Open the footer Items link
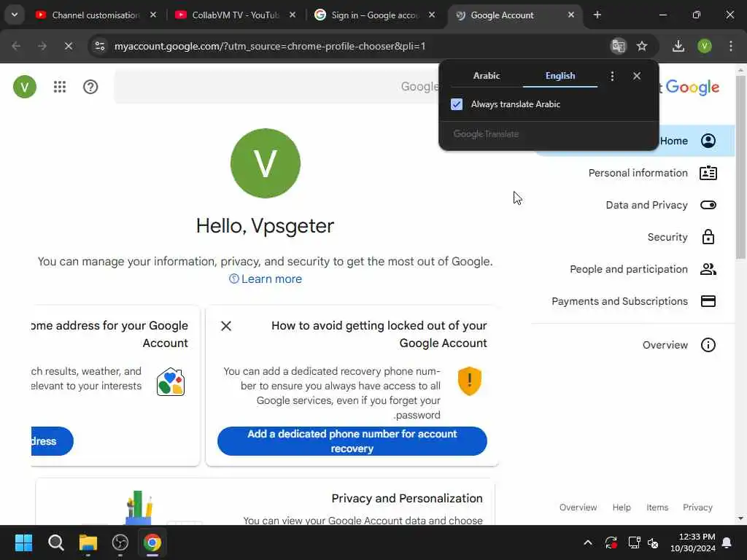The image size is (747, 560). click(657, 507)
